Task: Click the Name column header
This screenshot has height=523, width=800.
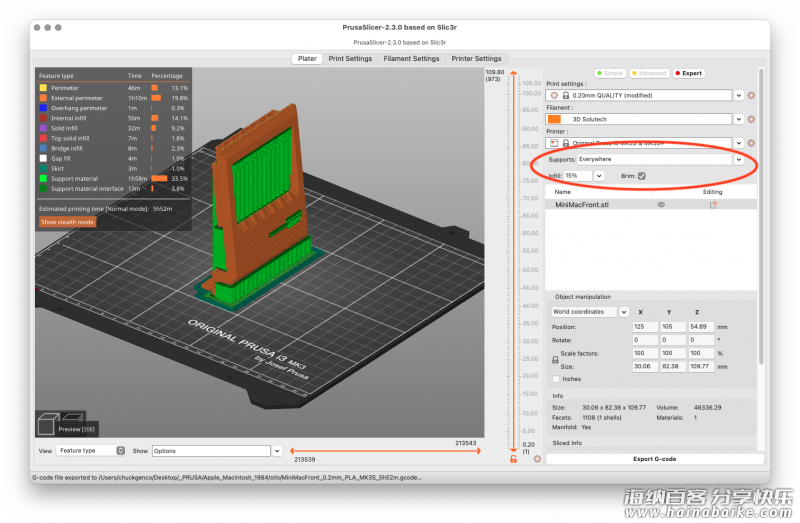Action: [x=562, y=192]
